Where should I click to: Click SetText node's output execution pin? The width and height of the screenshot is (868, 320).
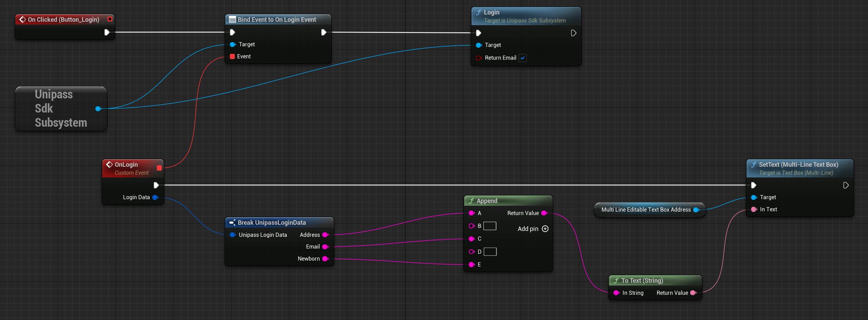(x=846, y=185)
